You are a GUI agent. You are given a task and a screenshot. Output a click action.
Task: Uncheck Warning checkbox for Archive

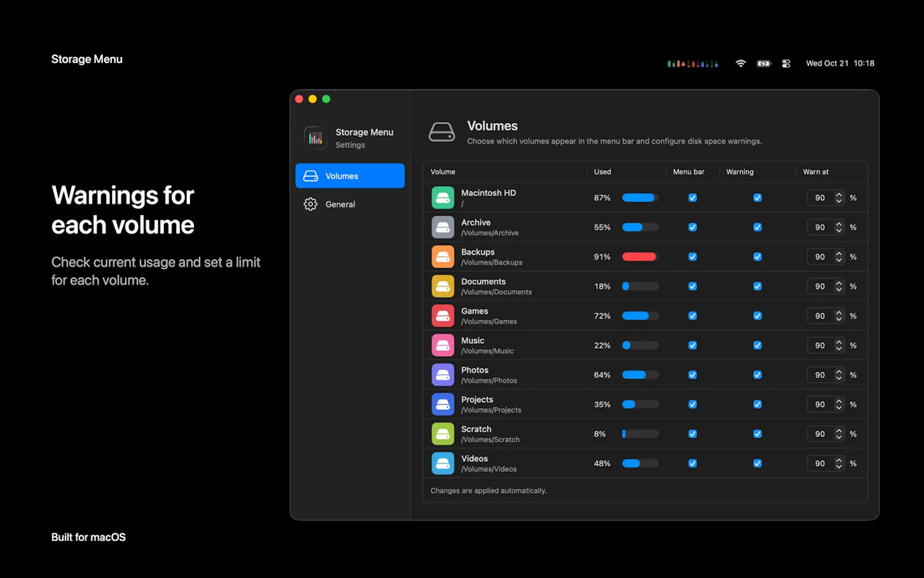click(x=757, y=227)
